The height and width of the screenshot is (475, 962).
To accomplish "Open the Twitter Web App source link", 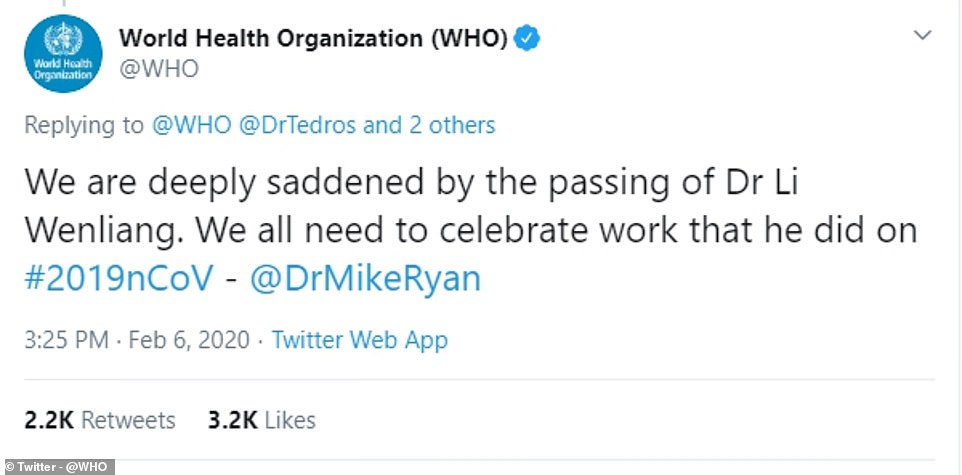I will click(359, 340).
